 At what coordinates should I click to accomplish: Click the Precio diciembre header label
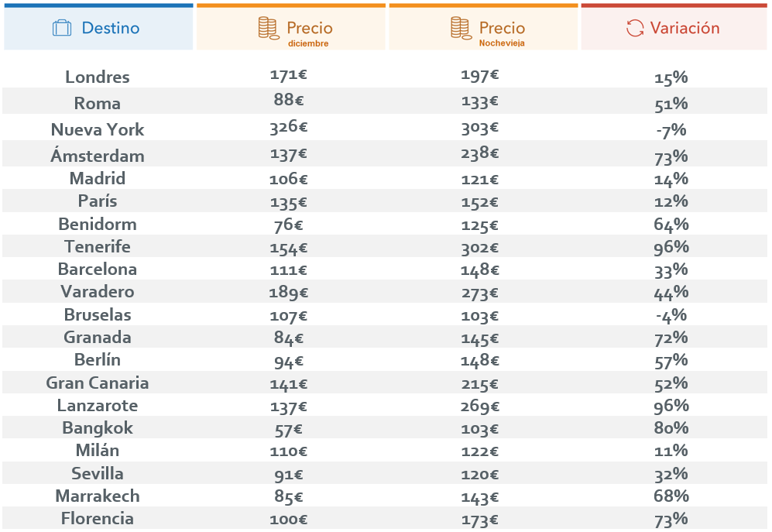pos(310,33)
